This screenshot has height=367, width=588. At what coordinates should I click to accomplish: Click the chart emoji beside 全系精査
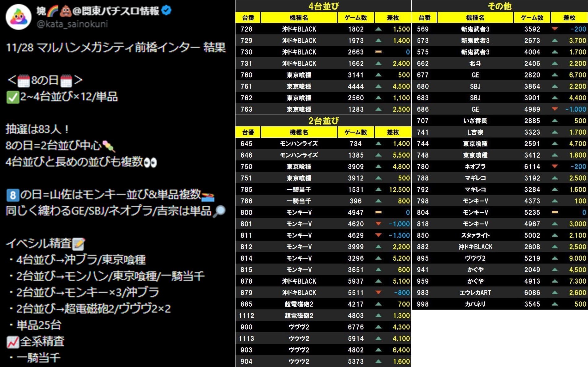[13, 342]
